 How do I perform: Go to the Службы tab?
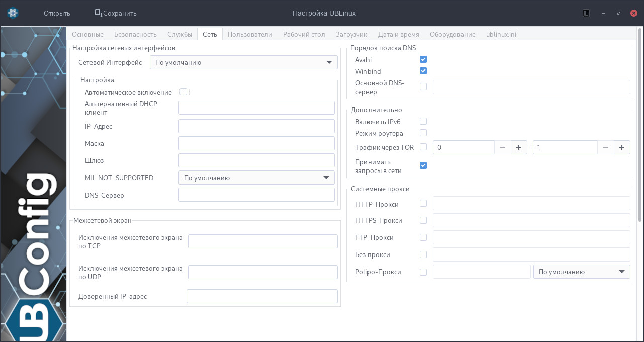point(180,34)
